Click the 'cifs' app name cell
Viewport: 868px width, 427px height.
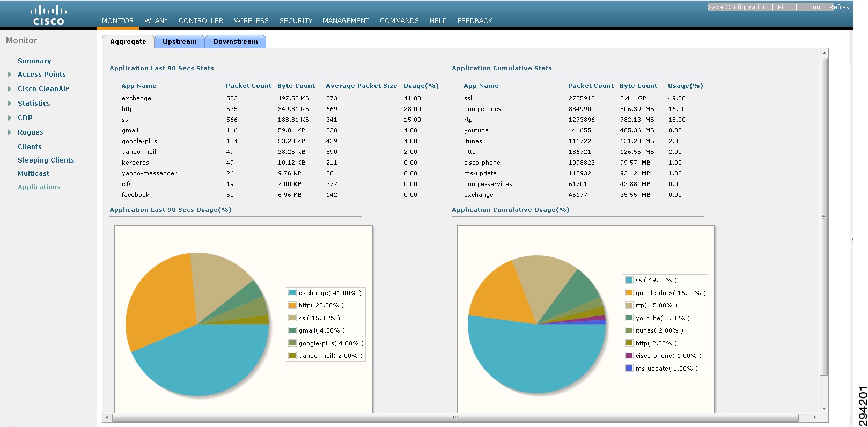(127, 184)
